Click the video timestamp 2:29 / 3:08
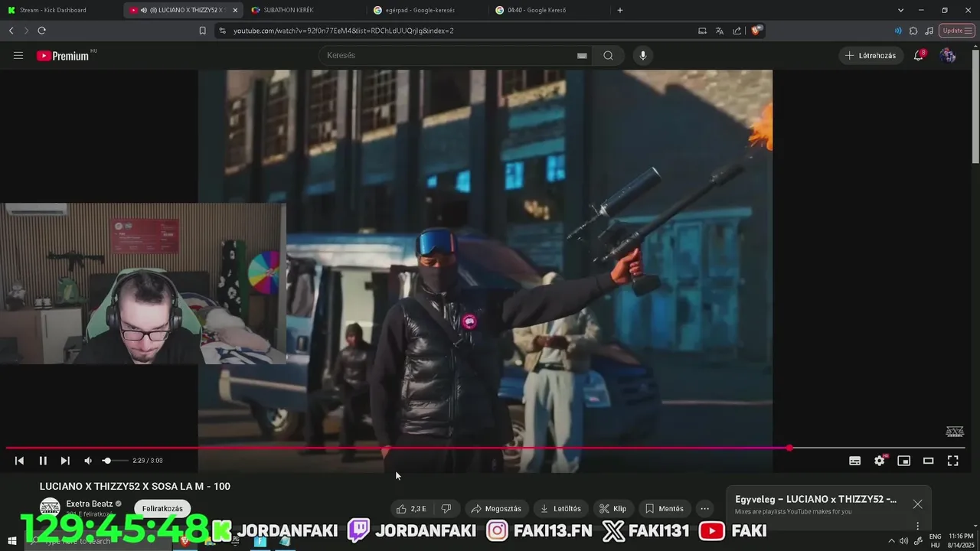Image resolution: width=980 pixels, height=551 pixels. coord(147,461)
